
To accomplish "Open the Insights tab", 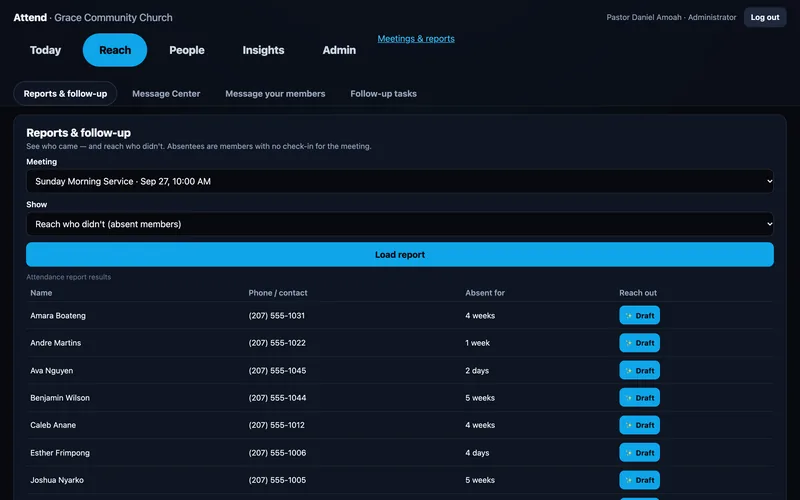I will pyautogui.click(x=263, y=50).
